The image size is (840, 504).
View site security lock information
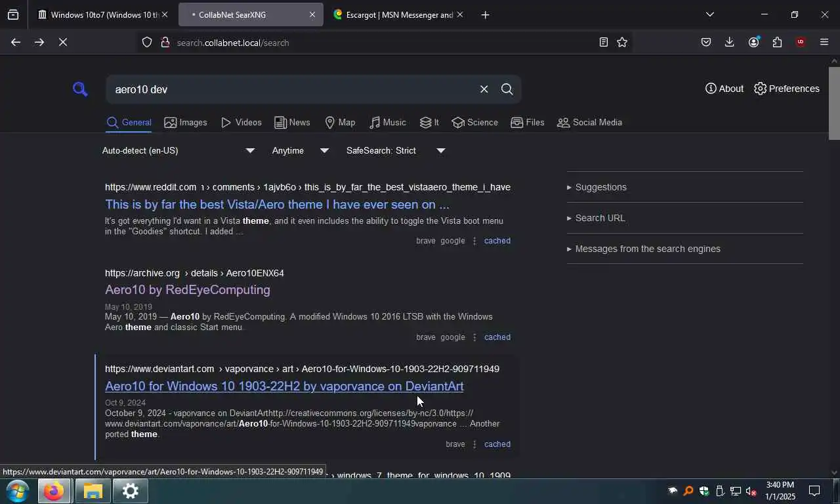pyautogui.click(x=165, y=43)
